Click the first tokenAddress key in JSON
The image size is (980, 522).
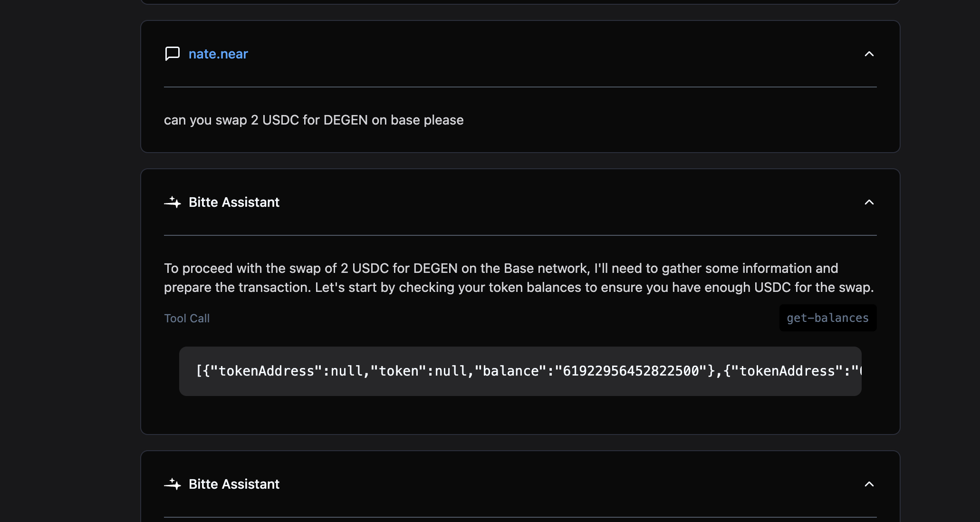coord(266,371)
